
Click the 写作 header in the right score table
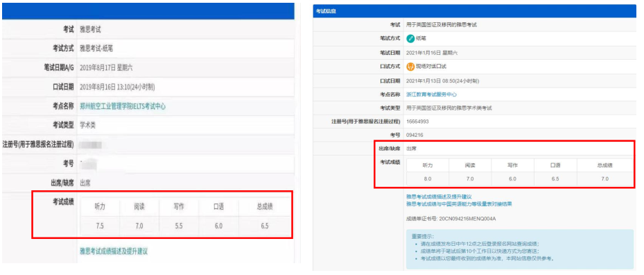[512, 165]
